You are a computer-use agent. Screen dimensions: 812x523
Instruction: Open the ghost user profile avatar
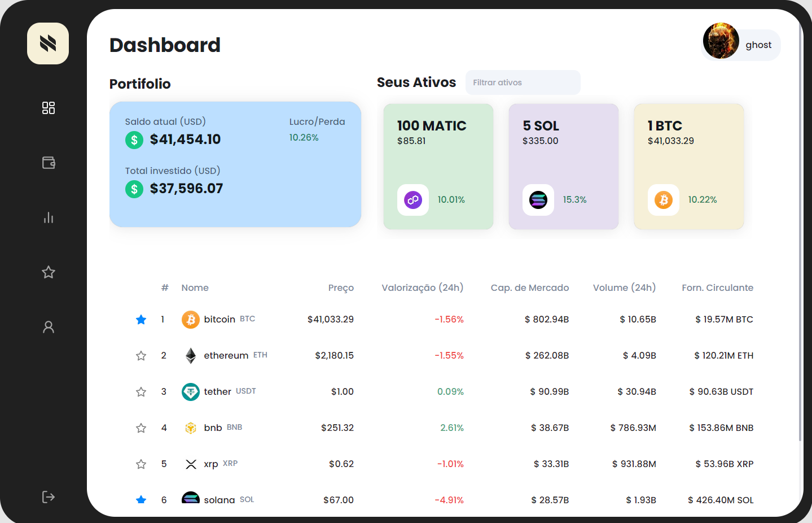721,41
